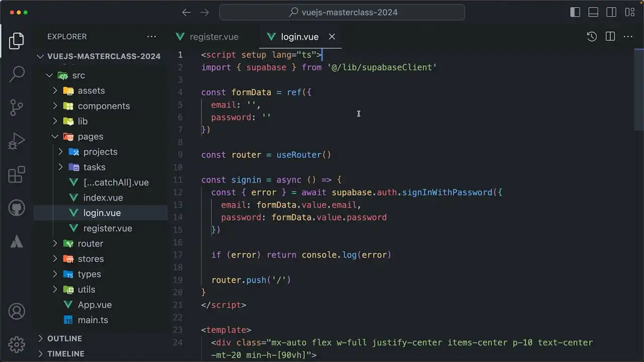Image resolution: width=644 pixels, height=362 pixels.
Task: Go back with the left arrow
Action: [x=186, y=13]
